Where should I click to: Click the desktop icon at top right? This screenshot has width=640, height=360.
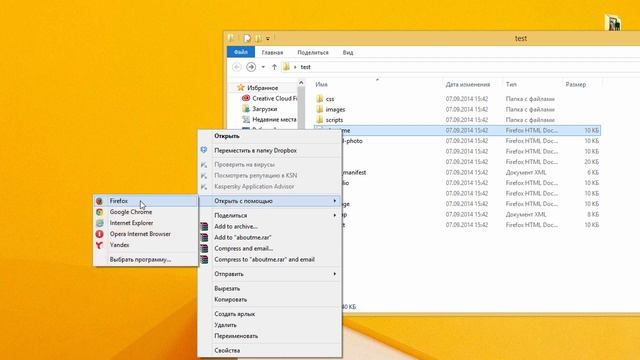(612, 22)
